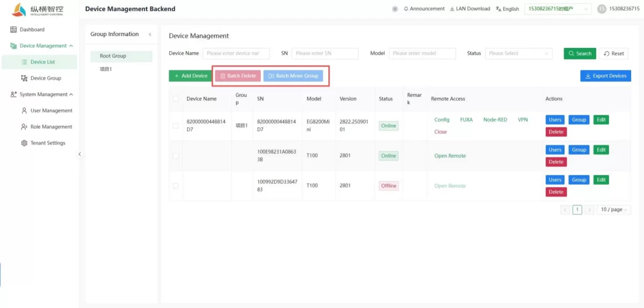The image size is (644, 308).
Task: Click Users button for EG8200Mini row
Action: pos(555,120)
